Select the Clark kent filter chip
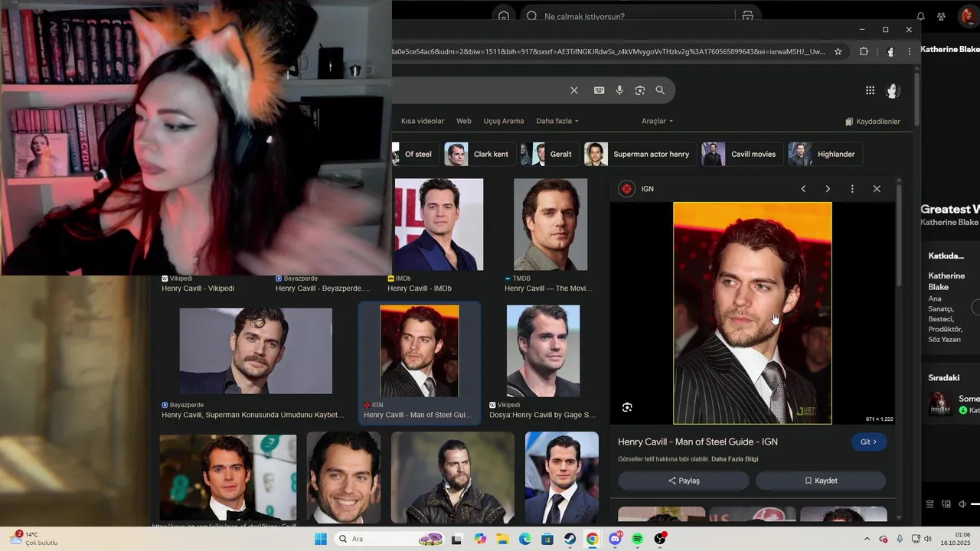The height and width of the screenshot is (551, 980). tap(480, 154)
